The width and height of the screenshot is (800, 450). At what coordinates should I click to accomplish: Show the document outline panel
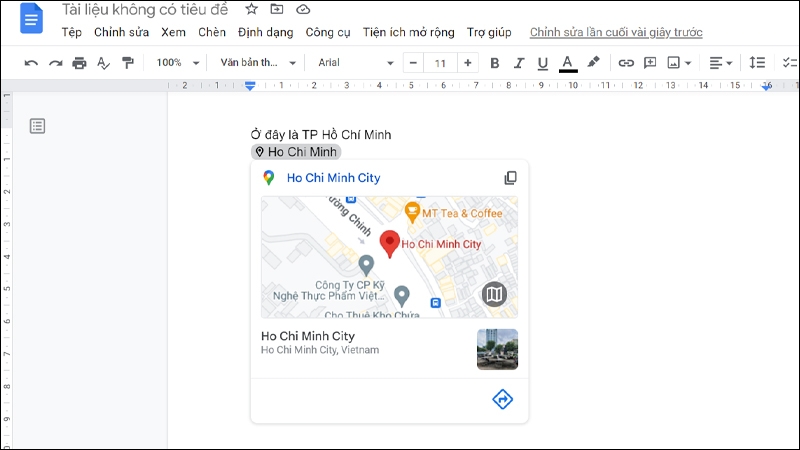point(37,126)
